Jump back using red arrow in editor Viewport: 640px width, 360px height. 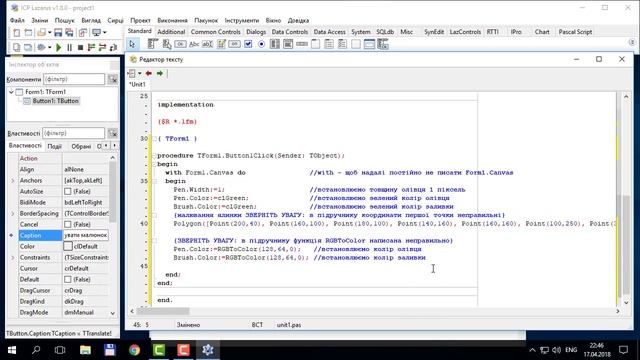(x=149, y=73)
